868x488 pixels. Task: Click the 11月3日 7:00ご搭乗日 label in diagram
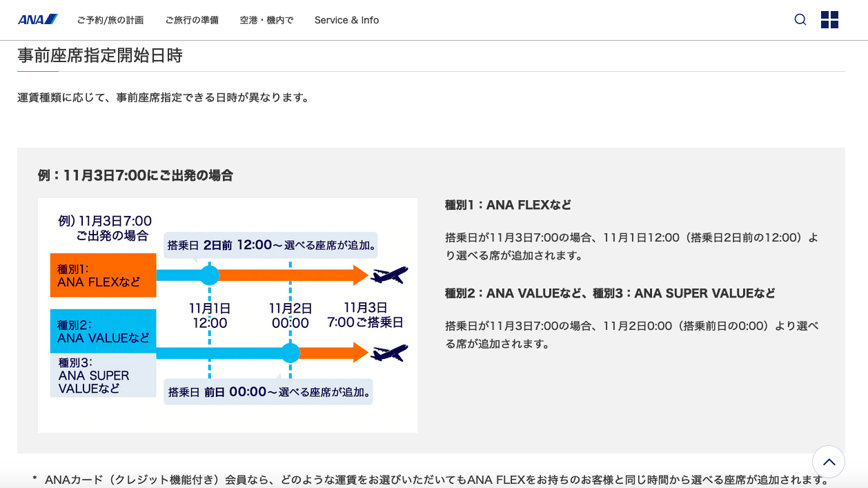(x=365, y=315)
